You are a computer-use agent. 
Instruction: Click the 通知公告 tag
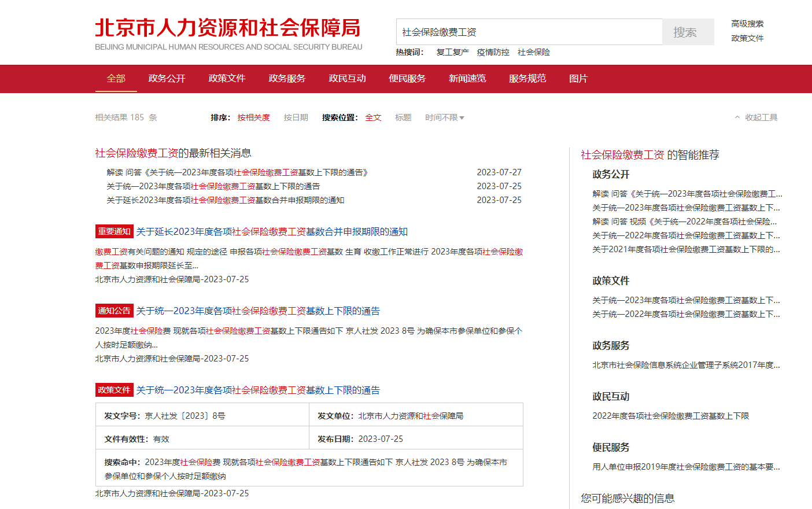point(114,311)
